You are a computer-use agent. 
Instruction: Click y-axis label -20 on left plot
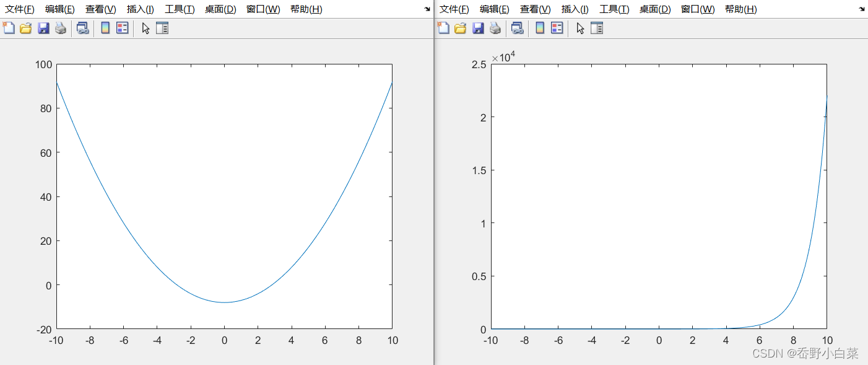tap(43, 329)
